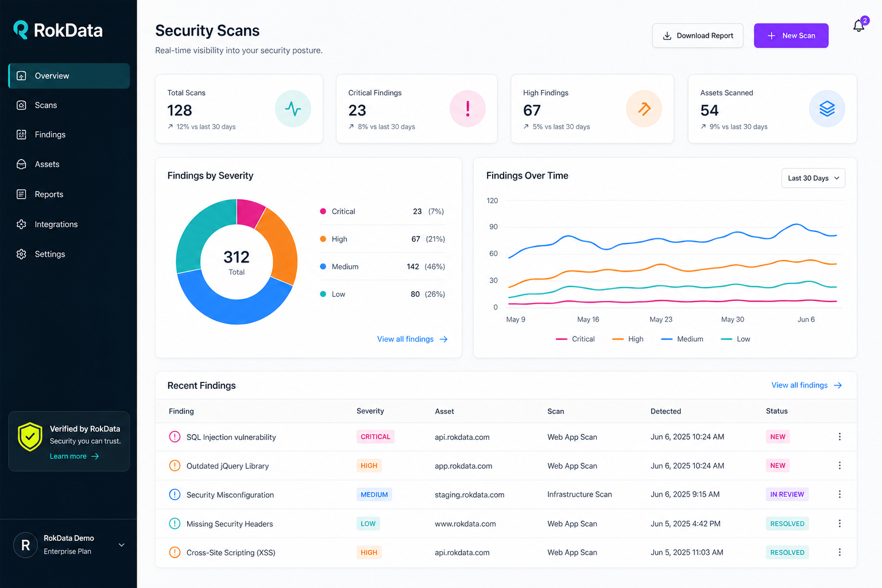This screenshot has height=588, width=882.
Task: Click the Total Scans pulse icon
Action: pos(293,109)
